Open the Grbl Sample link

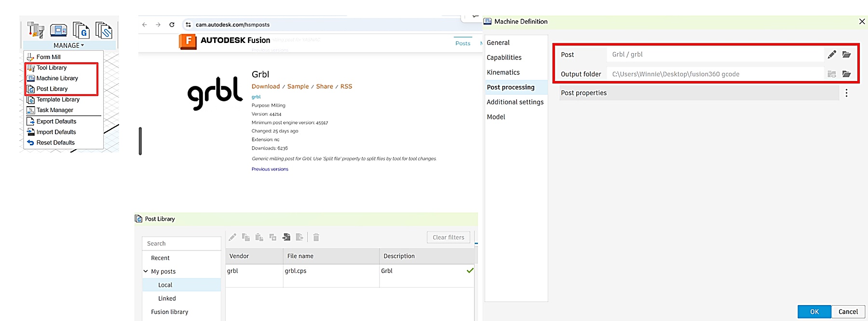pyautogui.click(x=298, y=86)
